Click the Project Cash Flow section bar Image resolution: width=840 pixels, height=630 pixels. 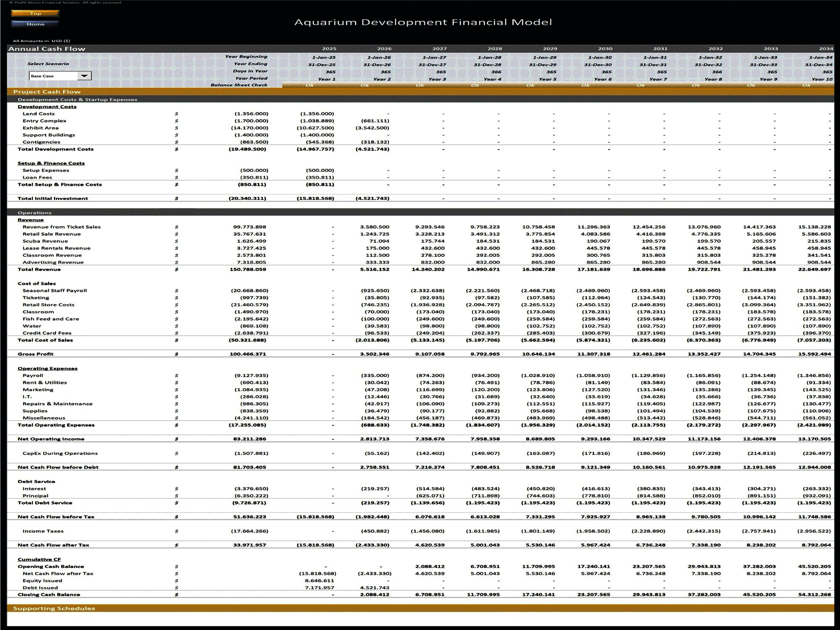pyautogui.click(x=420, y=91)
